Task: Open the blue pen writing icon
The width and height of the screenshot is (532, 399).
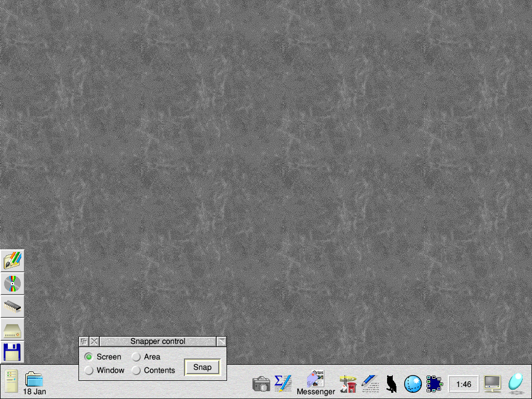Action: [x=370, y=383]
